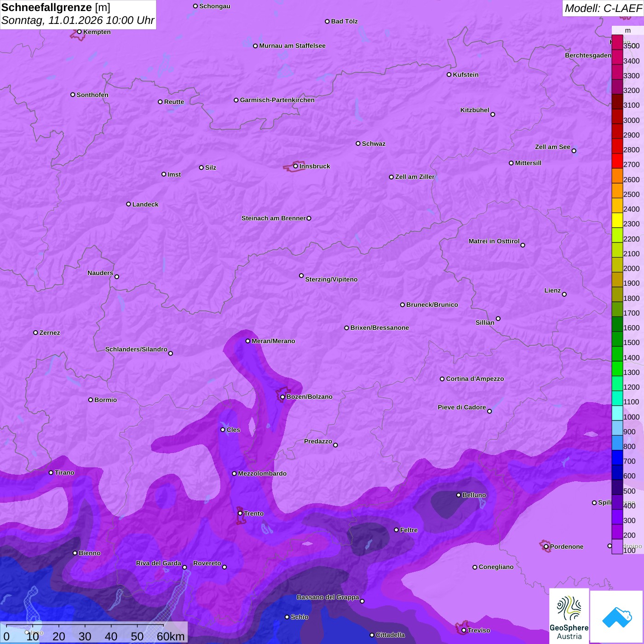
Task: Select the Cortina d'Ampezzo marker dot
Action: [x=442, y=379]
